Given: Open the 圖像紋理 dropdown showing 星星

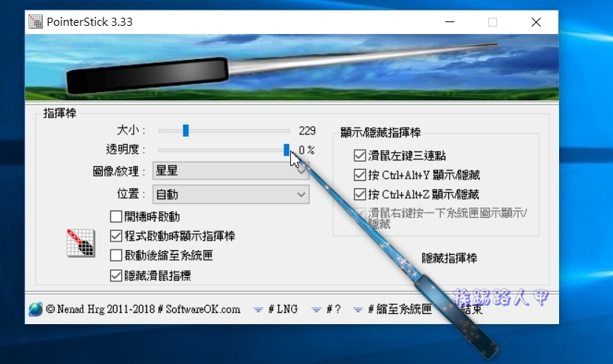Looking at the screenshot, I should (x=230, y=171).
